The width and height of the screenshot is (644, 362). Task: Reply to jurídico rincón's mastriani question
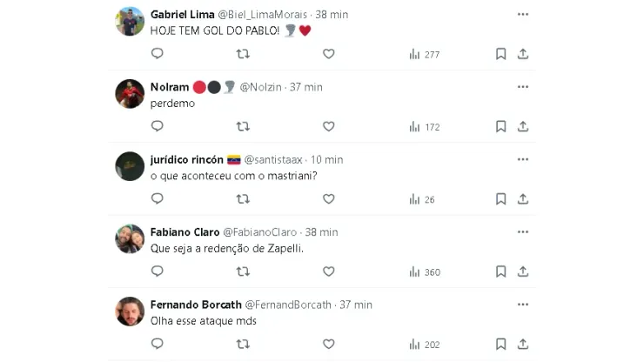158,198
